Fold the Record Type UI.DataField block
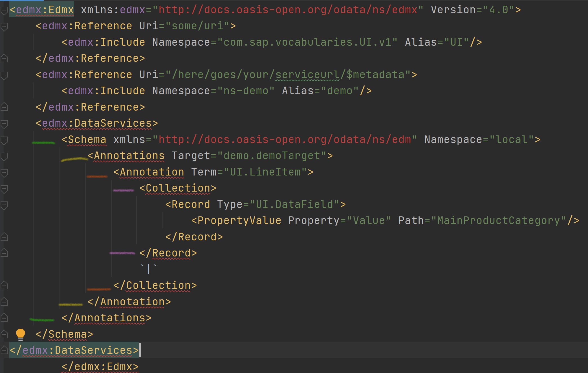 tap(4, 205)
